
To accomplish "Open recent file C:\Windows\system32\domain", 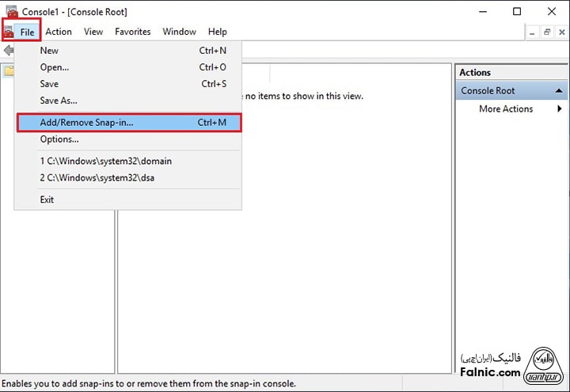I will click(105, 161).
